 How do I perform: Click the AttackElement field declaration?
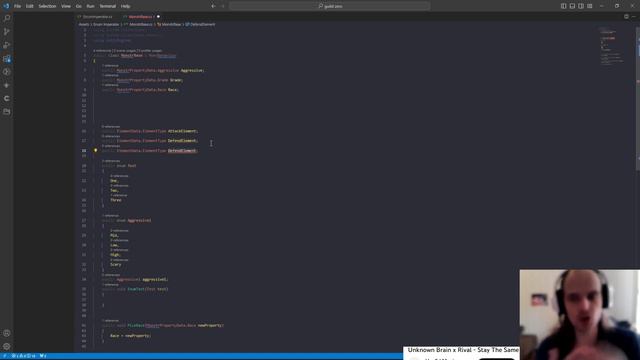150,131
